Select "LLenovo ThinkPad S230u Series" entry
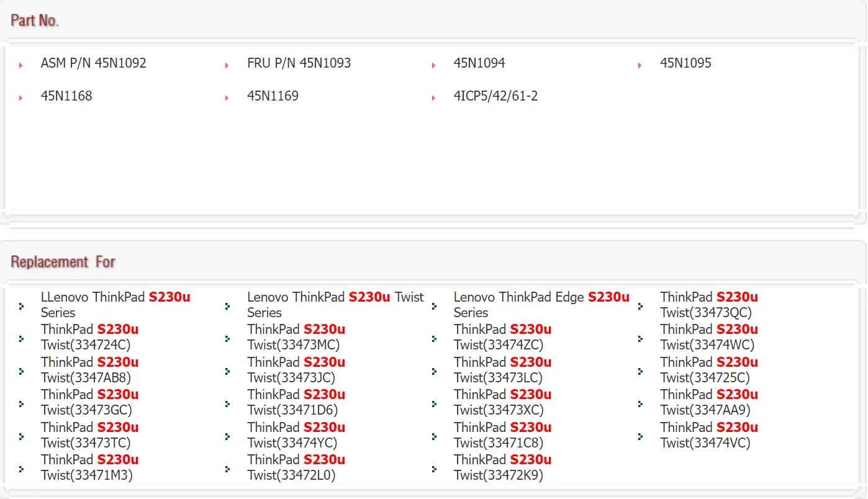The width and height of the screenshot is (868, 499). point(115,305)
